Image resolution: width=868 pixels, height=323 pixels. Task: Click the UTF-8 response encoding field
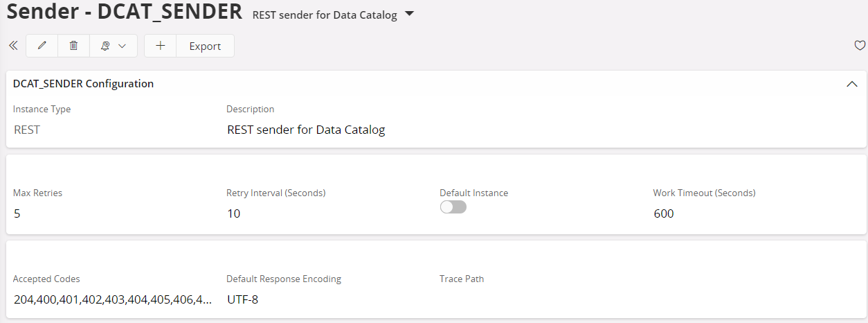243,299
